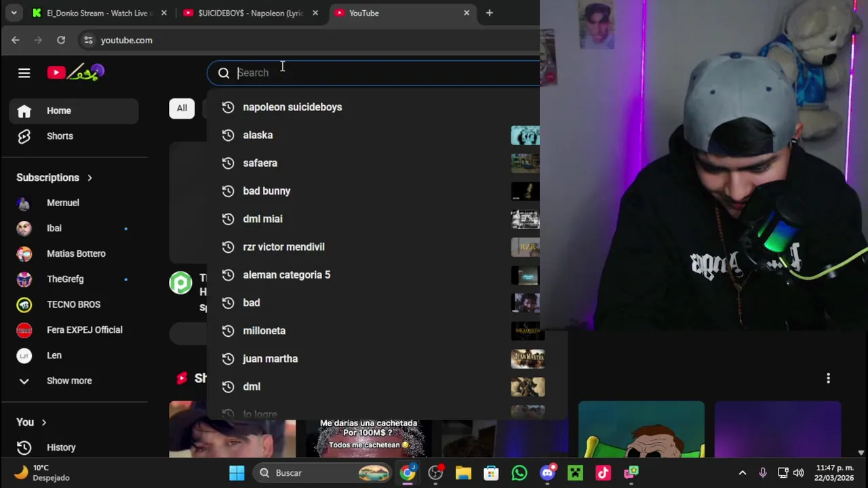Image resolution: width=868 pixels, height=488 pixels.
Task: Open Shorts in the sidebar
Action: (74, 136)
